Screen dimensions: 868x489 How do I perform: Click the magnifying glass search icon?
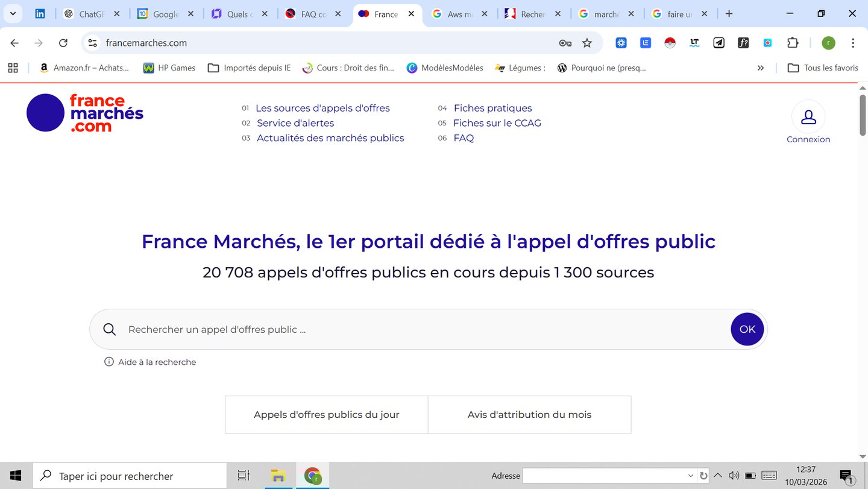(109, 329)
